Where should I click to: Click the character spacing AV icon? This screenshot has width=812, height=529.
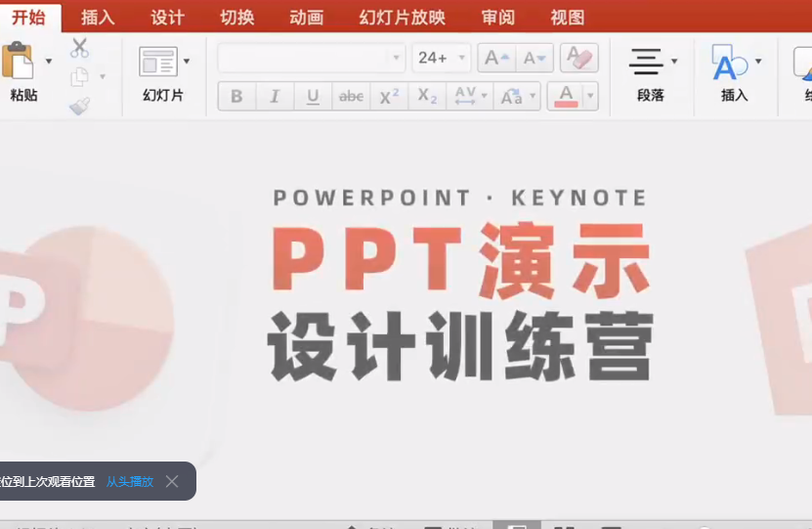(x=465, y=96)
